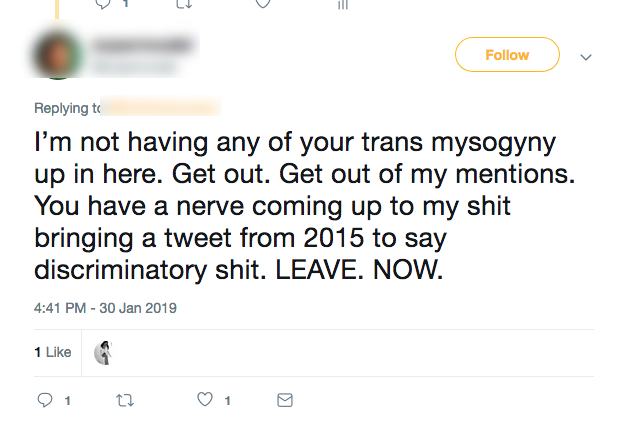View who liked via '1 Like'
Viewport: 620px width, 425px height.
click(53, 352)
